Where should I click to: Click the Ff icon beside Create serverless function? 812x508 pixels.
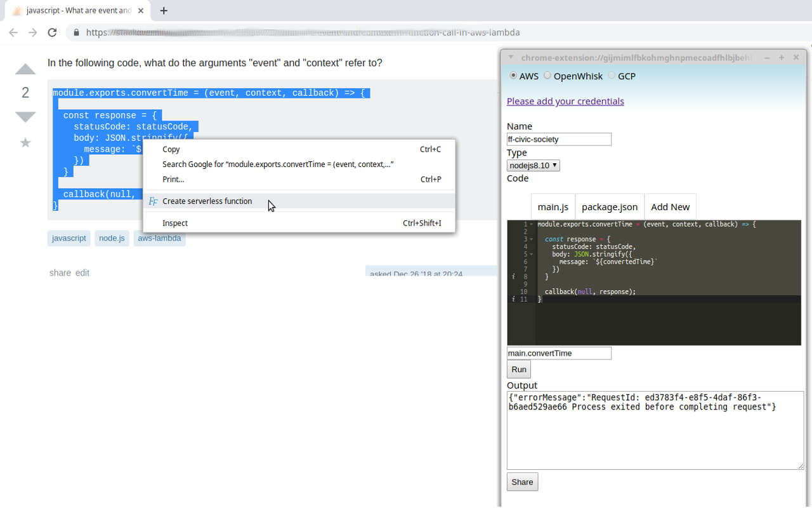[x=153, y=201]
